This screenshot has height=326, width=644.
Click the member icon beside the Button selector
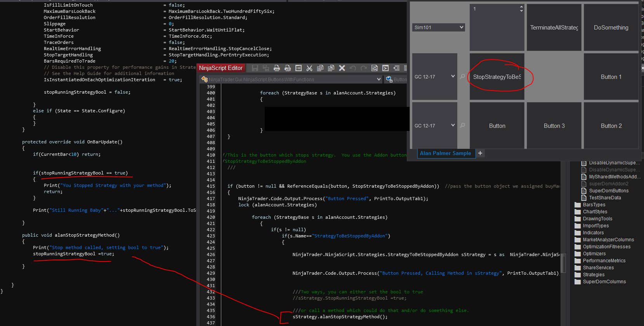tap(389, 79)
